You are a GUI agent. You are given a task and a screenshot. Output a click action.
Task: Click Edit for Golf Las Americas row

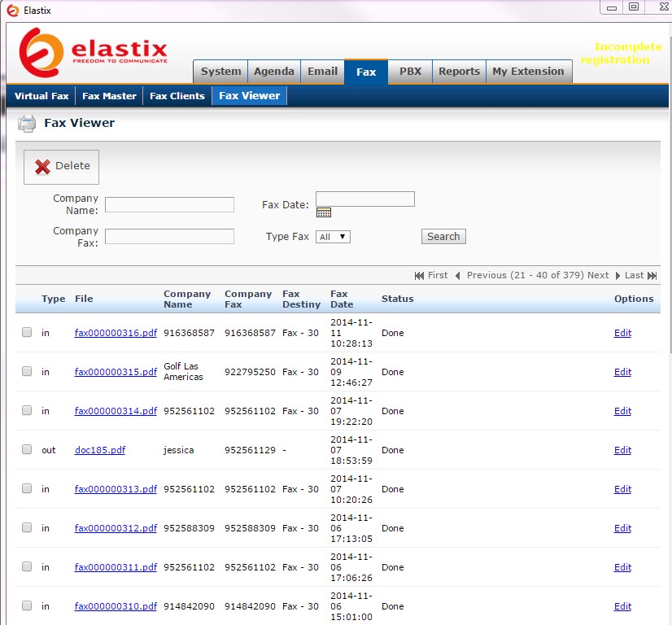[622, 372]
